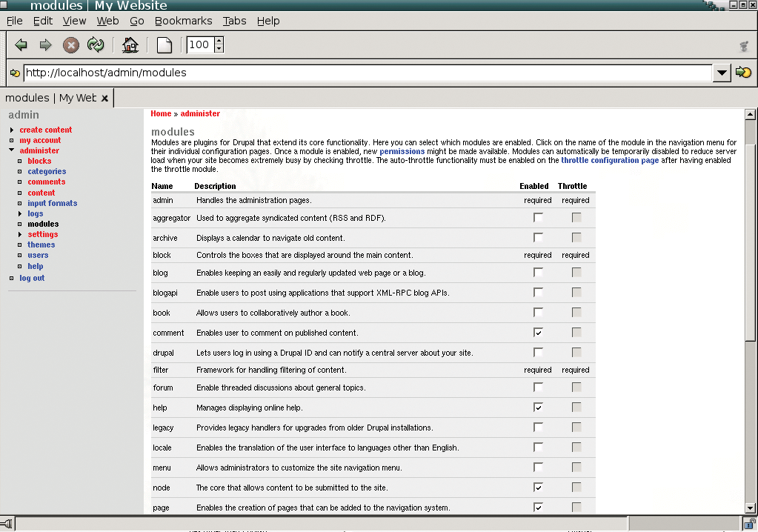758x532 pixels.
Task: Click the zoom percentage field showing 100
Action: pyautogui.click(x=200, y=45)
